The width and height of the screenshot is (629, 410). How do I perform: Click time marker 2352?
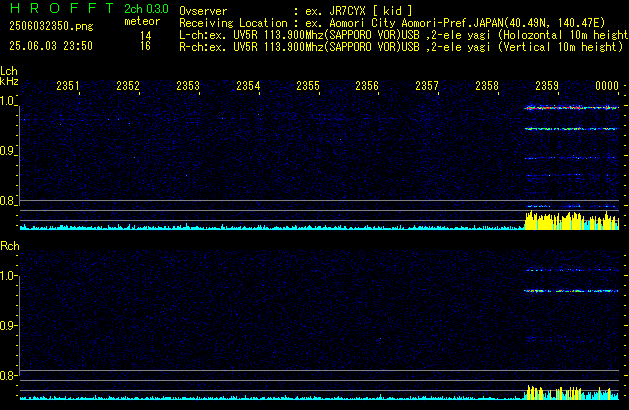(128, 86)
